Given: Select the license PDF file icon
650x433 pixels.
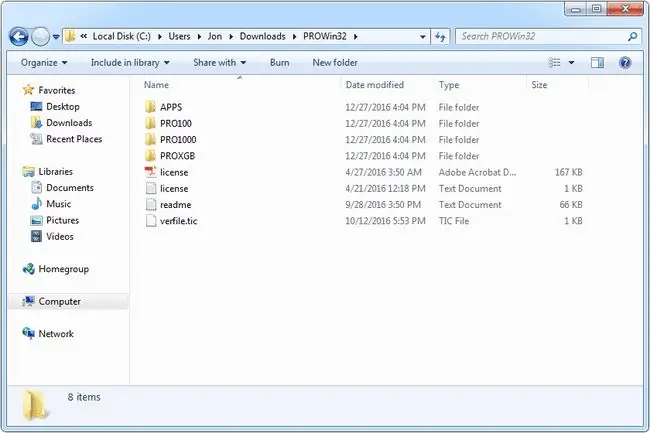Looking at the screenshot, I should coord(150,172).
